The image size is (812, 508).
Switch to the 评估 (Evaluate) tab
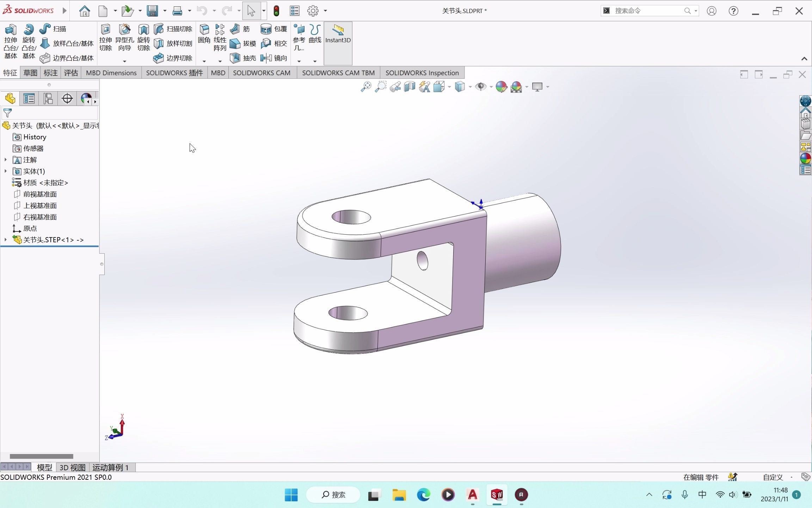pos(69,73)
